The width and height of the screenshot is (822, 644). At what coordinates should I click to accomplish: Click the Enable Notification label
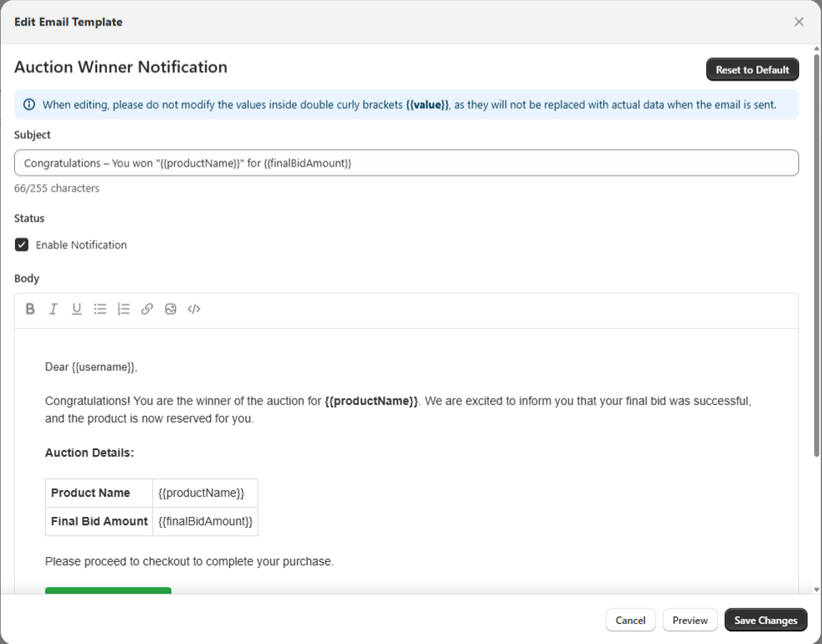point(81,245)
